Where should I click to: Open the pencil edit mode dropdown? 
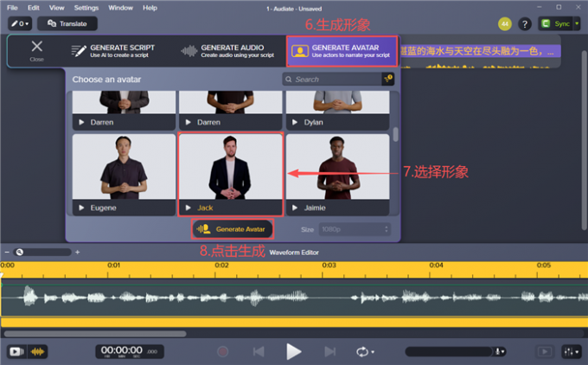(x=20, y=23)
